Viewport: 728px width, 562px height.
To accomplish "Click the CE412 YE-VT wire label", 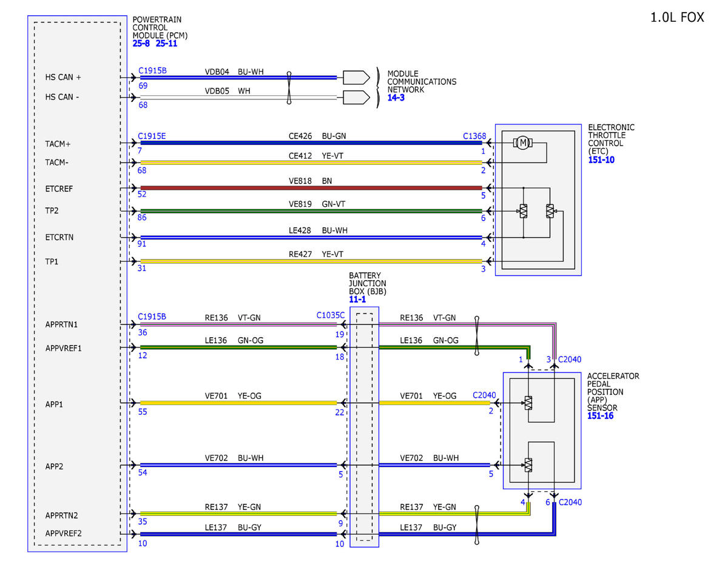I will coord(317,156).
